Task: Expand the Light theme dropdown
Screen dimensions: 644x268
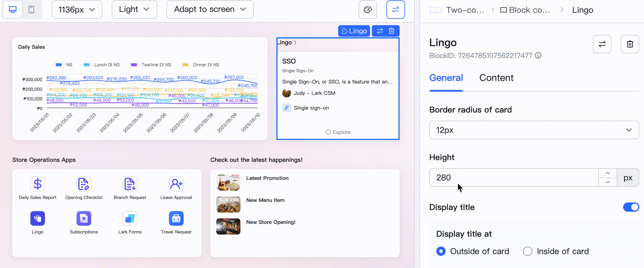Action: tap(134, 10)
